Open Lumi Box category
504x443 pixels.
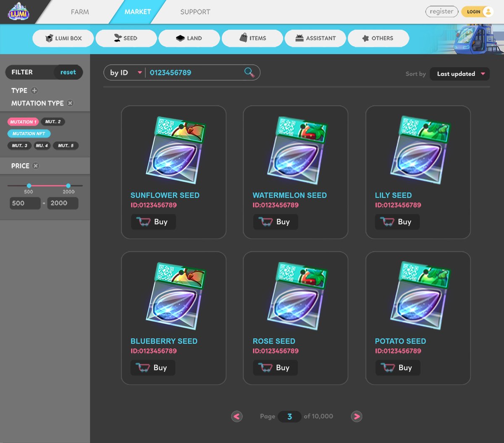click(63, 38)
